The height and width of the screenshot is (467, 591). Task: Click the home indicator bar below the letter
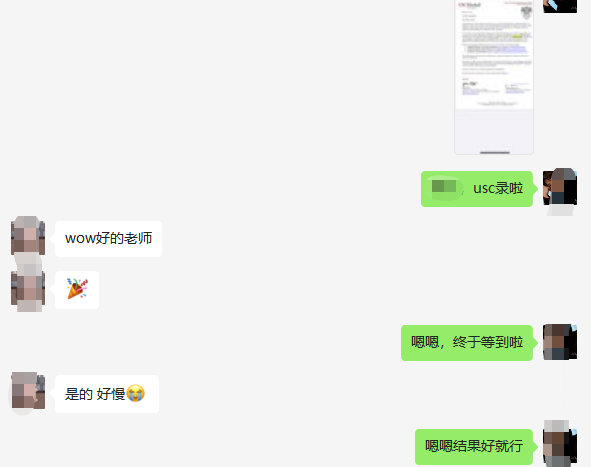coord(495,153)
